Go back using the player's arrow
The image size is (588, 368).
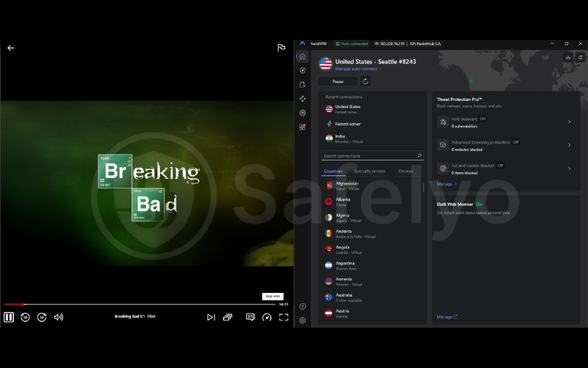11,48
